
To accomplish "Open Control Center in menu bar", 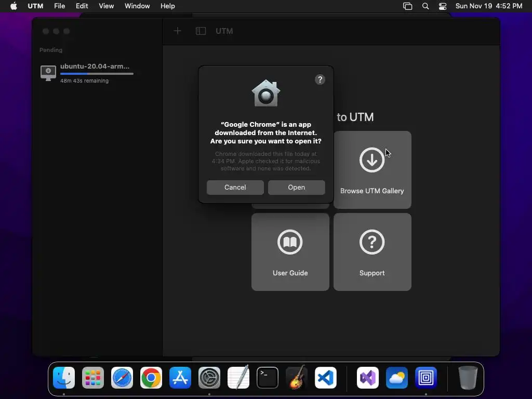I will point(443,6).
